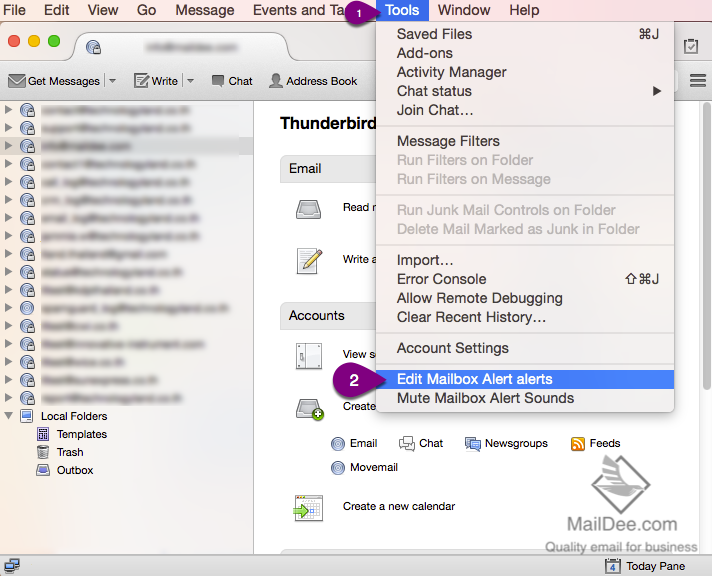Click the Write toolbar button
The width and height of the screenshot is (712, 576).
point(156,81)
